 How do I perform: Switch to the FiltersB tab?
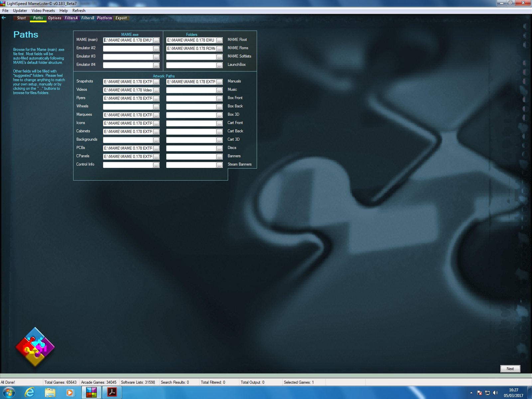click(x=88, y=18)
